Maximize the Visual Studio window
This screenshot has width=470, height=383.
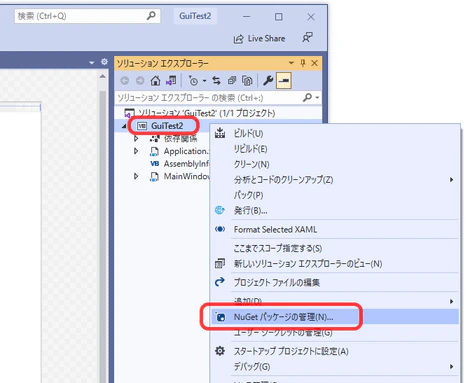coord(279,16)
